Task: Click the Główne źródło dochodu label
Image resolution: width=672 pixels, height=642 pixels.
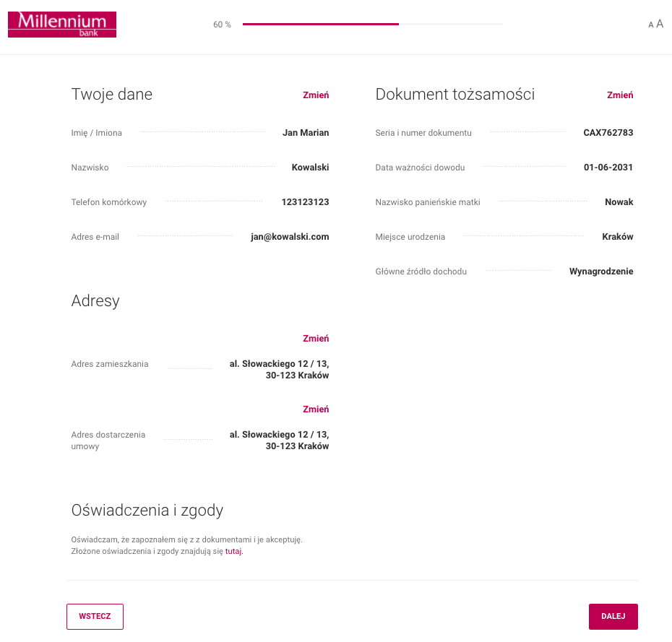Action: [x=421, y=272]
